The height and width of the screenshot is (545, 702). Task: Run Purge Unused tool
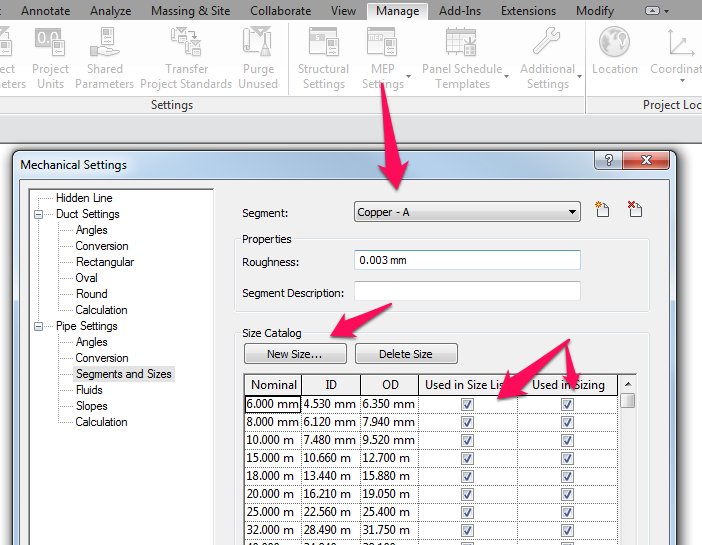[x=258, y=58]
